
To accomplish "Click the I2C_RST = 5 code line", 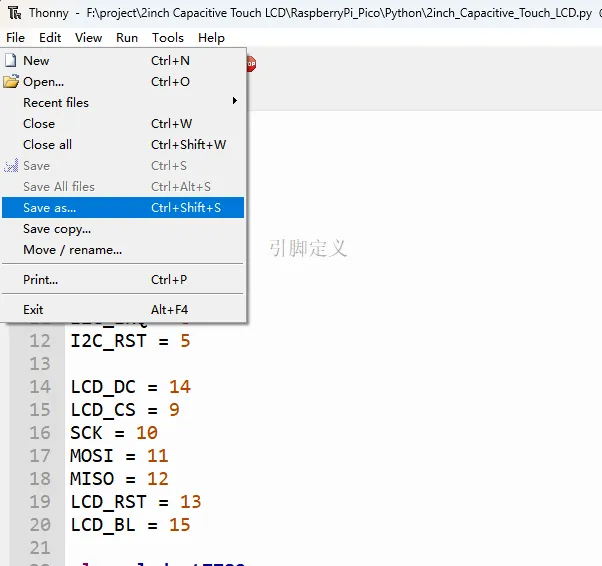I will point(130,341).
